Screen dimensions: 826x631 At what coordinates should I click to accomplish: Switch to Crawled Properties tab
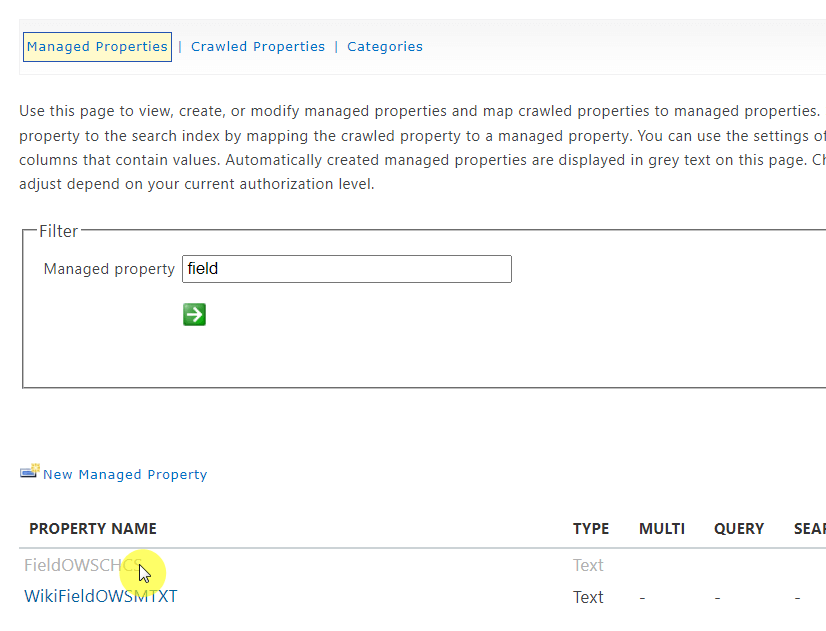pos(258,47)
